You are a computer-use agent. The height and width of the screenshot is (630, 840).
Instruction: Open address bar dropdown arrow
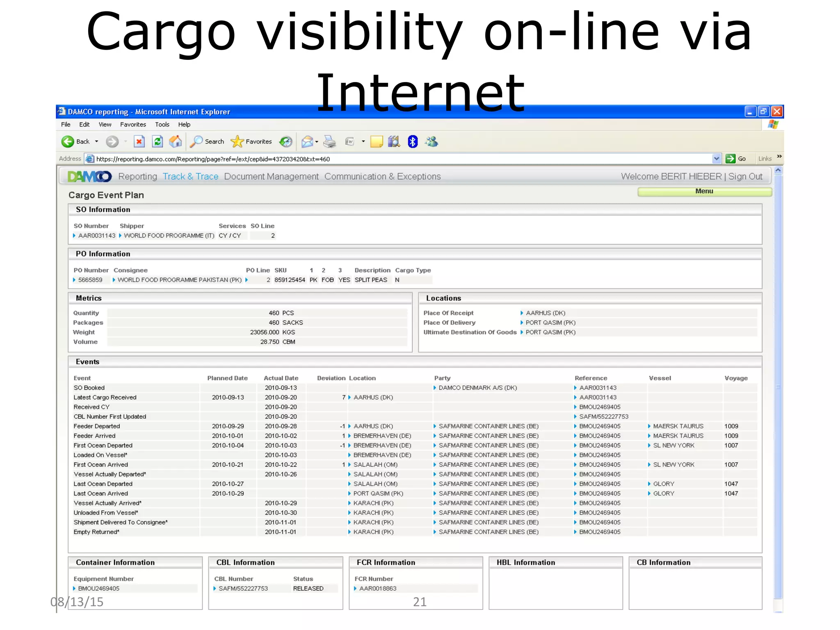716,159
